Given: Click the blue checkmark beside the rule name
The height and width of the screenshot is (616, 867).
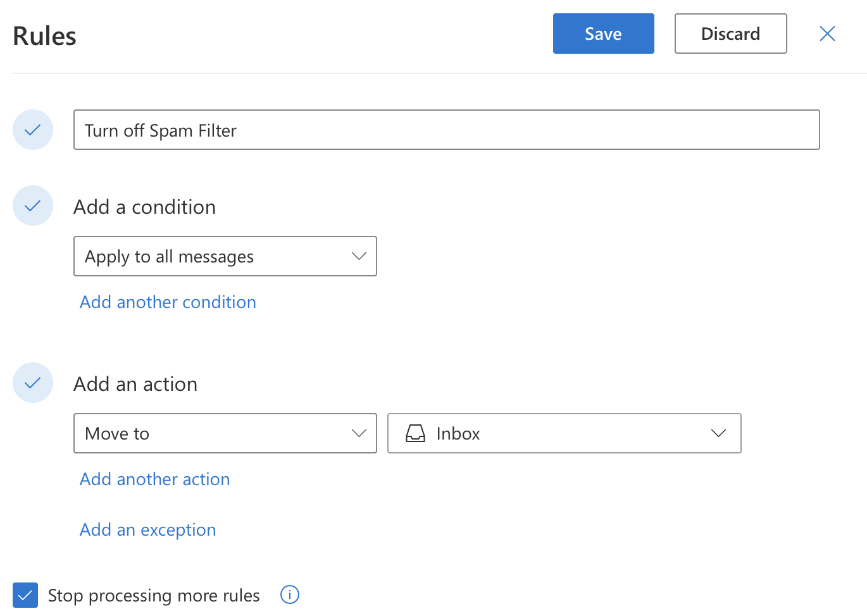Looking at the screenshot, I should pos(32,130).
